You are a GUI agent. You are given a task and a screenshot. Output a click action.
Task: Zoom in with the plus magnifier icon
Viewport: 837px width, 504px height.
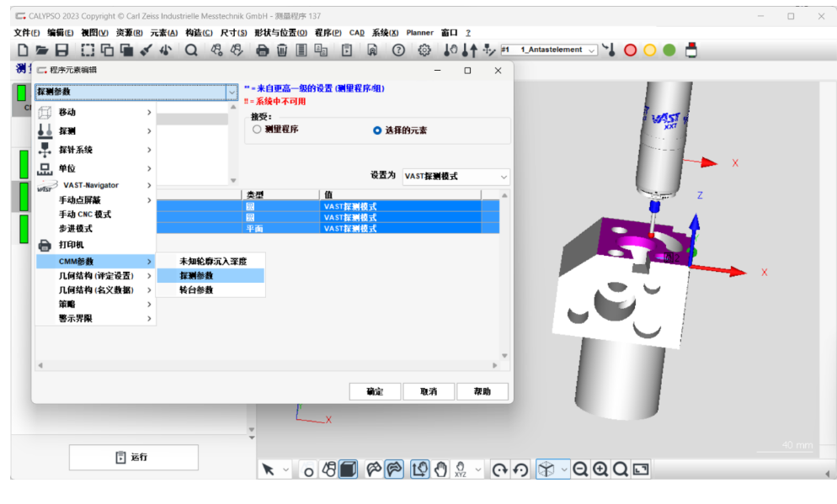(x=600, y=470)
